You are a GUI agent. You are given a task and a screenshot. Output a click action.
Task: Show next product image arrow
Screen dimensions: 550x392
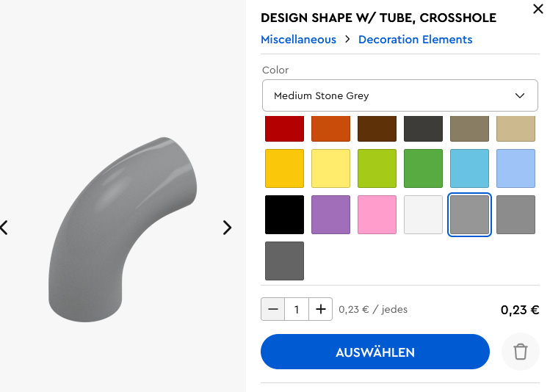(228, 228)
